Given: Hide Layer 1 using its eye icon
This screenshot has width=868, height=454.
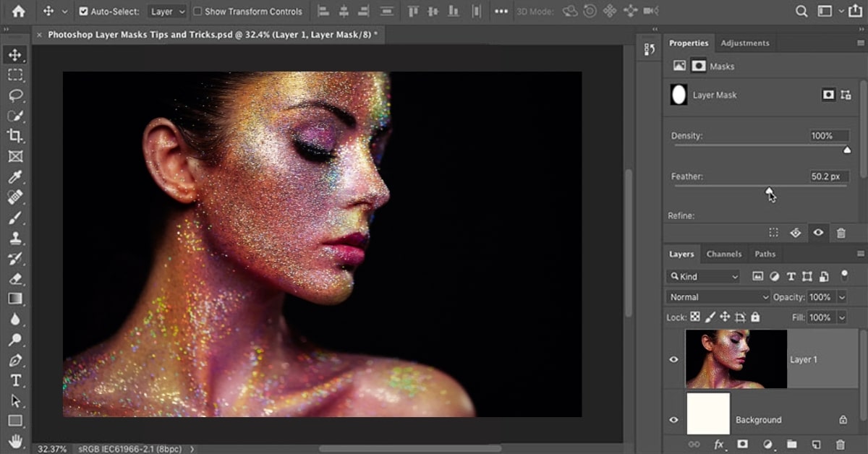Looking at the screenshot, I should [x=674, y=359].
